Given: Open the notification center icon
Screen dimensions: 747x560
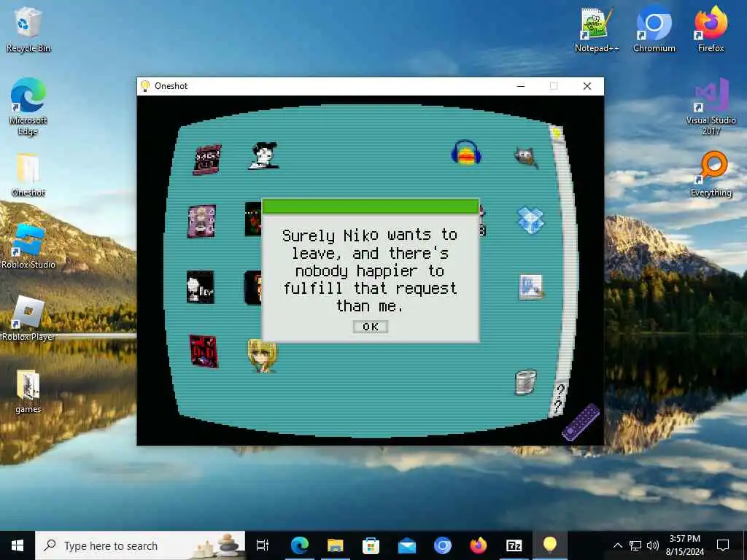Looking at the screenshot, I should point(723,545).
